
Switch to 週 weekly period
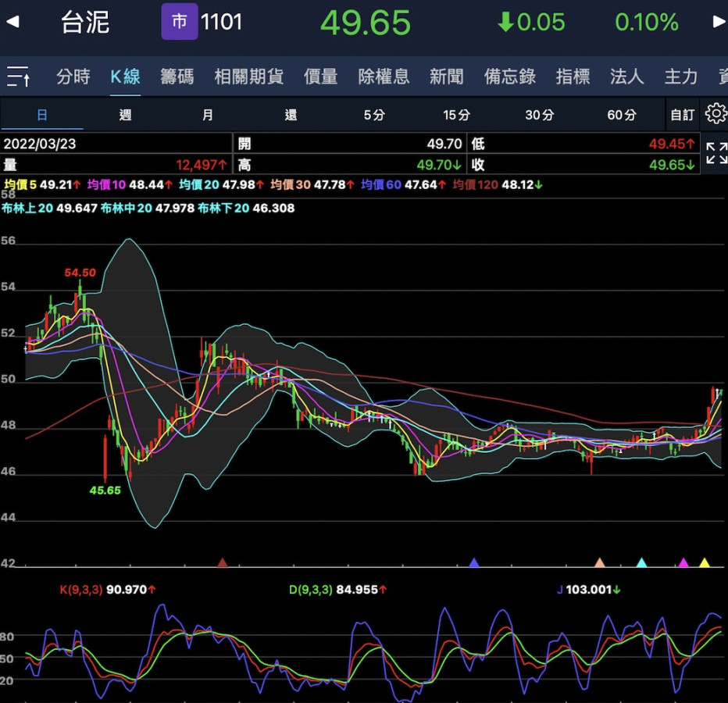125,115
